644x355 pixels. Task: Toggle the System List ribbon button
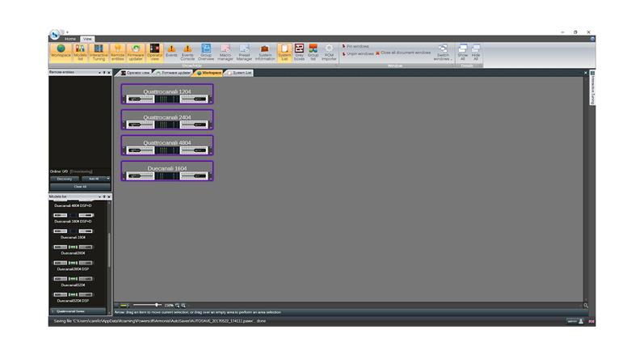pos(284,53)
